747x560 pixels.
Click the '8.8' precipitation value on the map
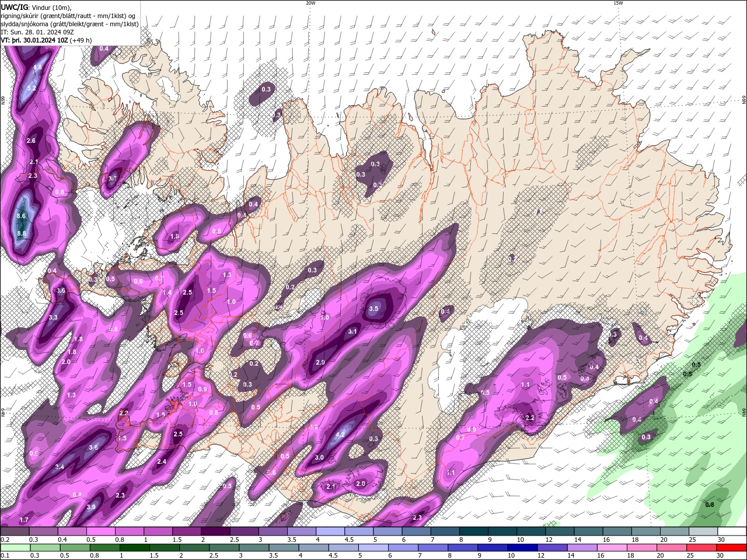tap(22, 233)
